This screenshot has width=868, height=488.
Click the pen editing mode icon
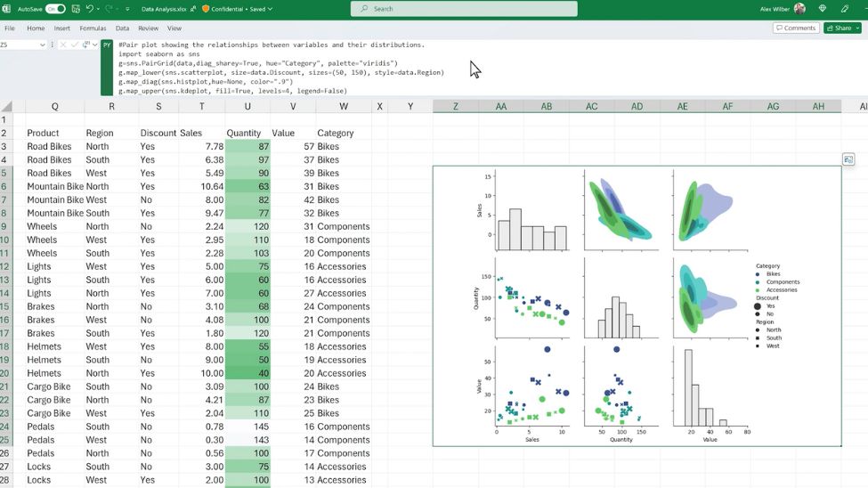(846, 9)
